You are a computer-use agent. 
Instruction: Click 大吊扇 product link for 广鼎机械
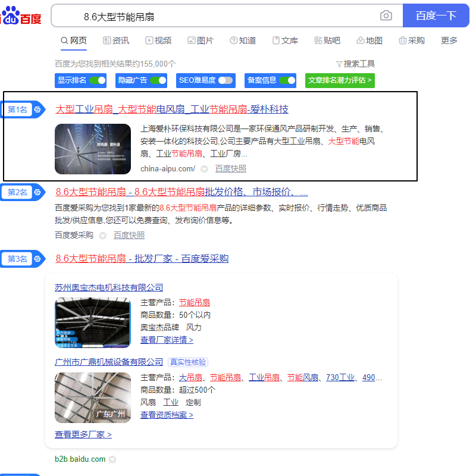pos(190,378)
